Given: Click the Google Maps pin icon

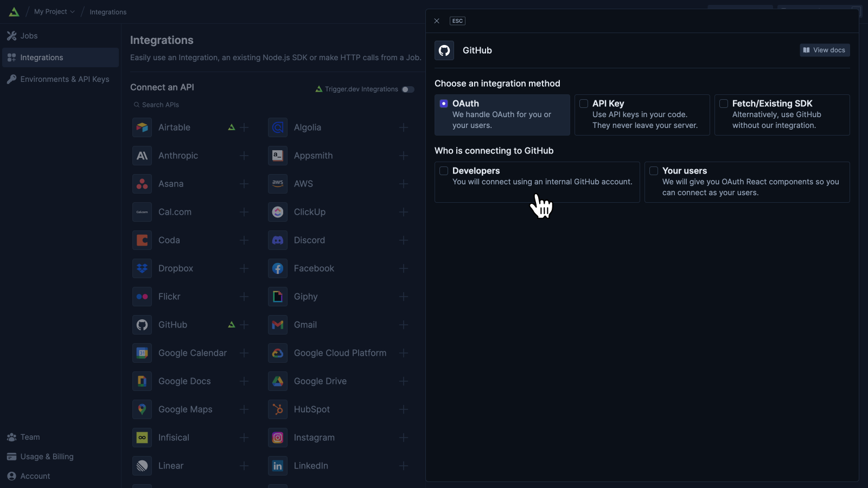Looking at the screenshot, I should (x=142, y=409).
